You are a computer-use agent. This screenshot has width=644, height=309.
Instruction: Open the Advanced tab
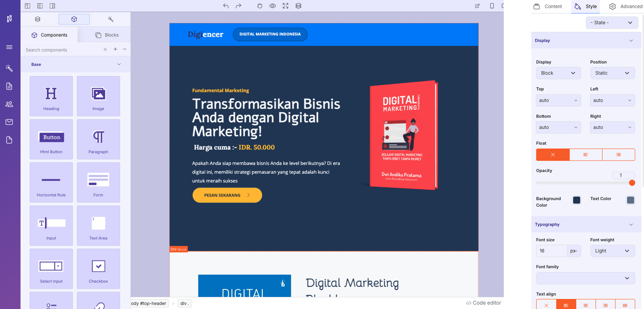point(626,7)
